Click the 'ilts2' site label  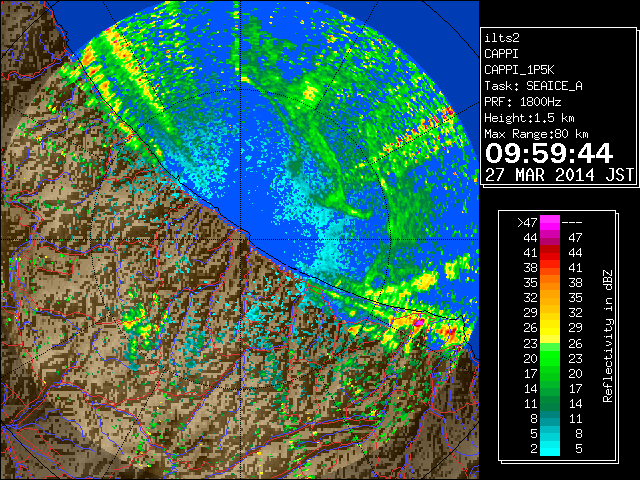(x=502, y=38)
